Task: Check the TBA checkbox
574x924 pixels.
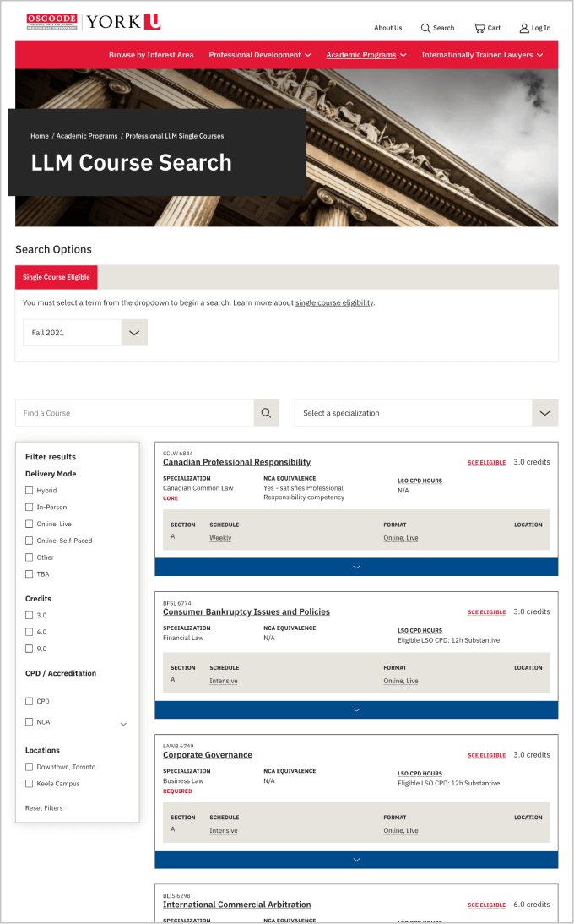Action: click(29, 574)
